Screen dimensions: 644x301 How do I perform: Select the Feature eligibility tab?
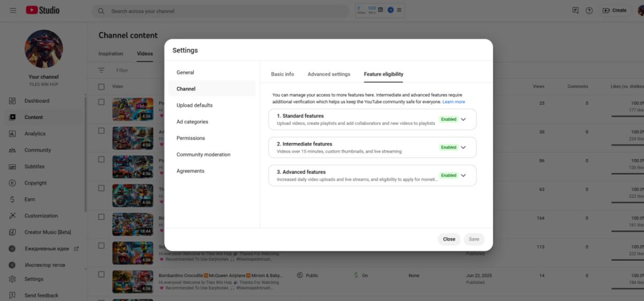point(383,74)
